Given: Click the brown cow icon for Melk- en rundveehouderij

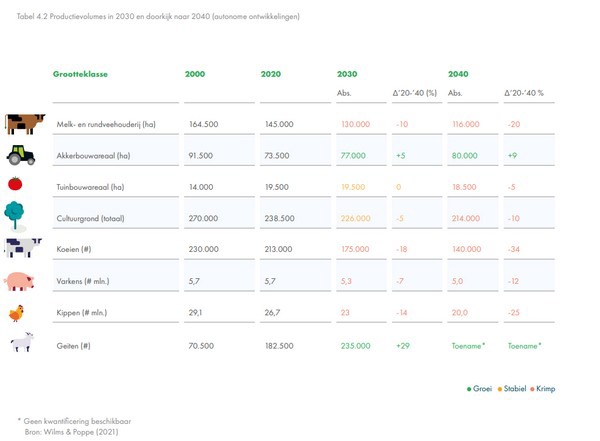Looking at the screenshot, I should tap(25, 124).
